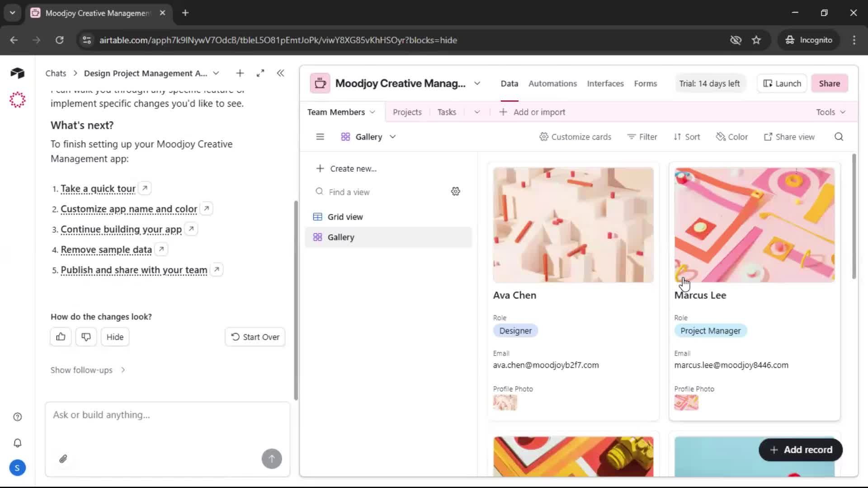Open view list settings gear icon
This screenshot has width=868, height=488.
[x=455, y=192]
